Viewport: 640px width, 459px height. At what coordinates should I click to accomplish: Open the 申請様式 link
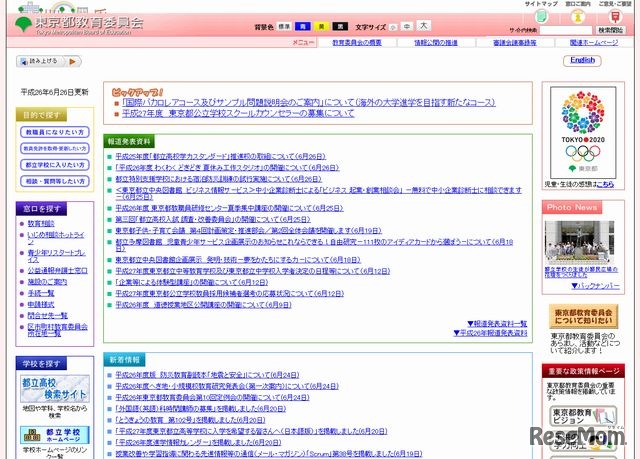[41, 305]
